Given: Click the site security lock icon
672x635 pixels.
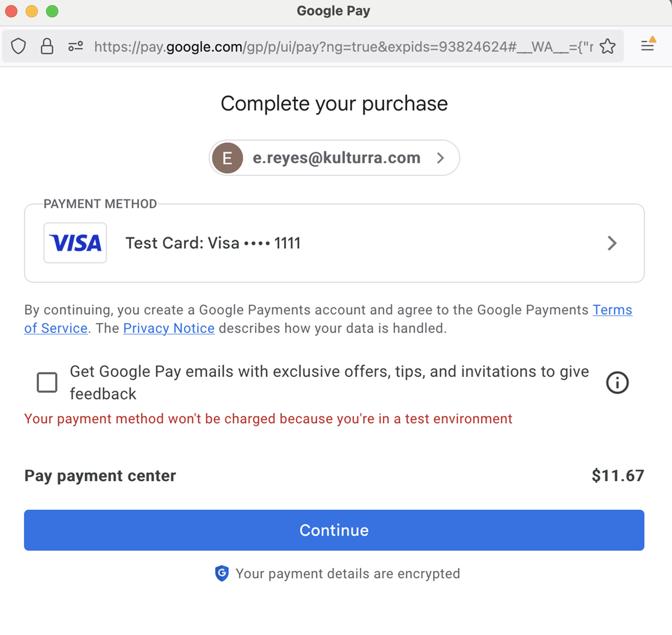Looking at the screenshot, I should [x=47, y=46].
